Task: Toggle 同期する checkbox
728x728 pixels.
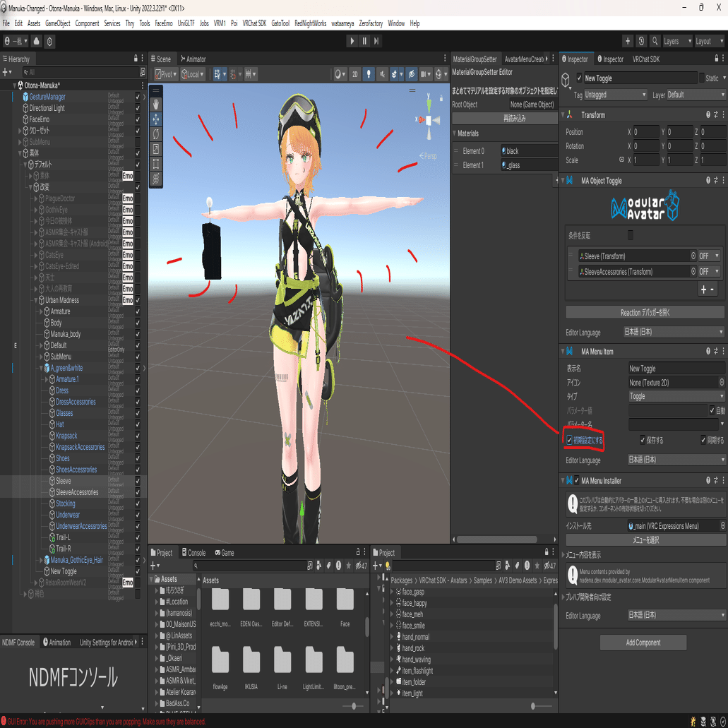Action: [703, 440]
